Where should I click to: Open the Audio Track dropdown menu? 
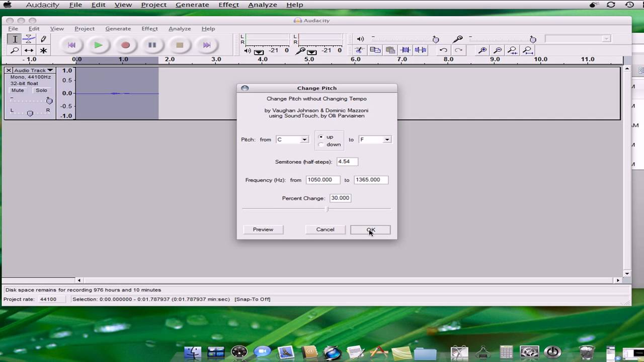[33, 70]
